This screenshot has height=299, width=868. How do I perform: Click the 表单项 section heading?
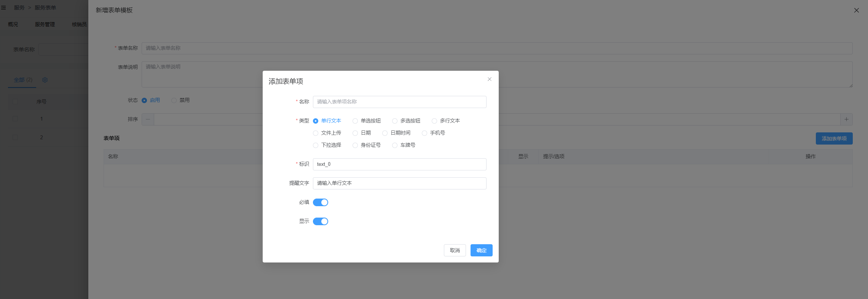(112, 138)
